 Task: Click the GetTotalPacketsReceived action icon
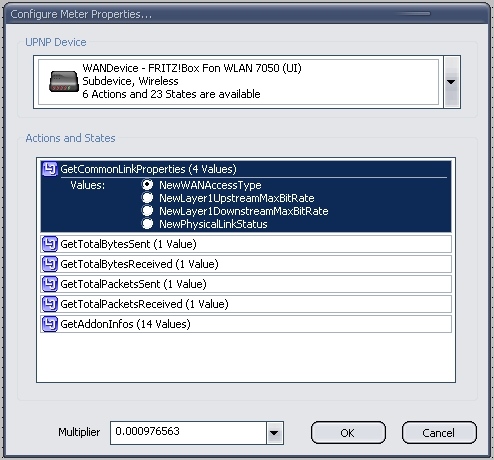pos(50,304)
